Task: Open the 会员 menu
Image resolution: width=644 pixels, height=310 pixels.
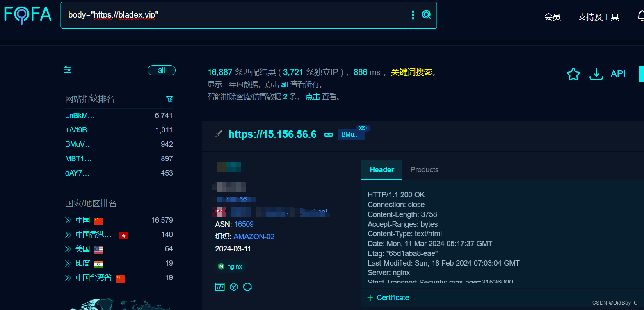Action: tap(552, 16)
